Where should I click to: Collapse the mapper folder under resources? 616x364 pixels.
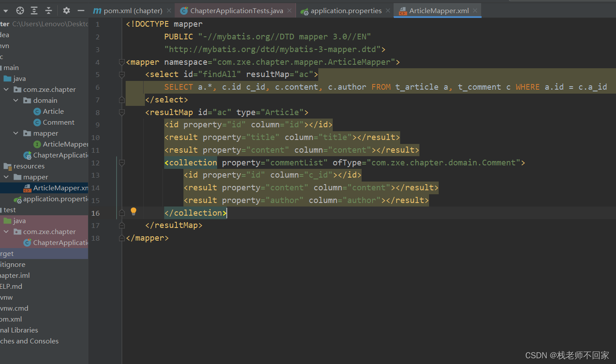(7, 177)
